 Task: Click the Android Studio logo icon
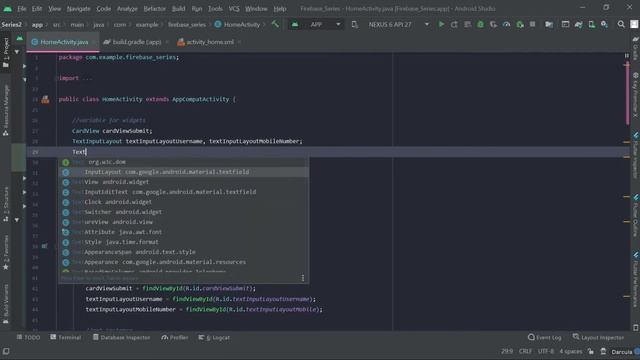click(7, 9)
